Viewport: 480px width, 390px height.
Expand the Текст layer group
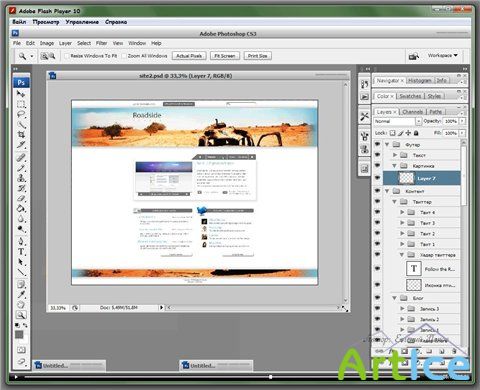point(395,155)
